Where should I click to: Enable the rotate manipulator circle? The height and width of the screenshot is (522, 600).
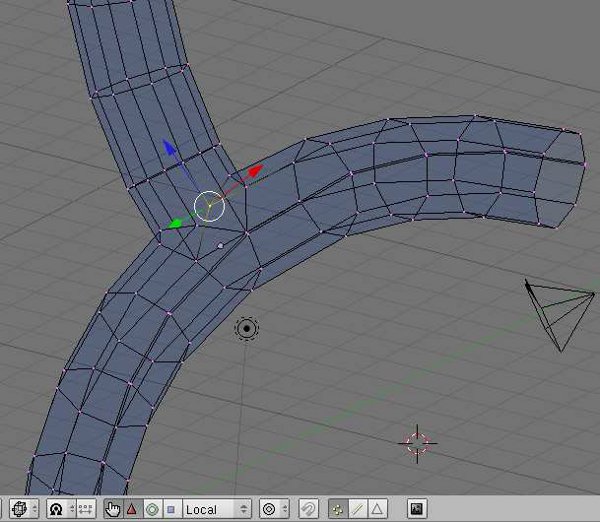152,509
